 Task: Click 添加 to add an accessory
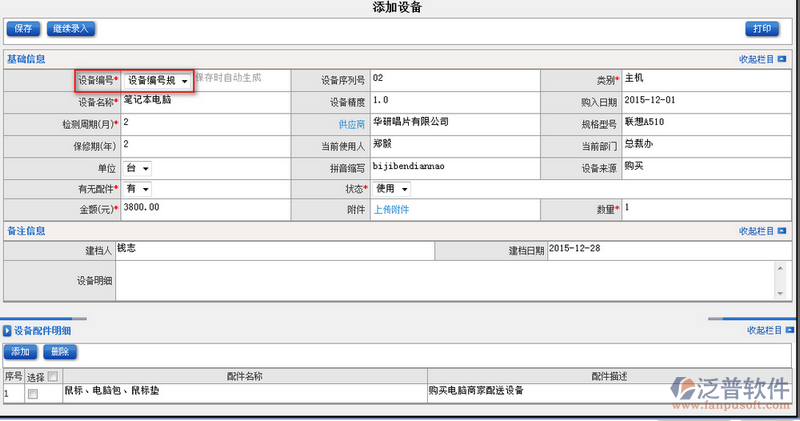tap(20, 352)
